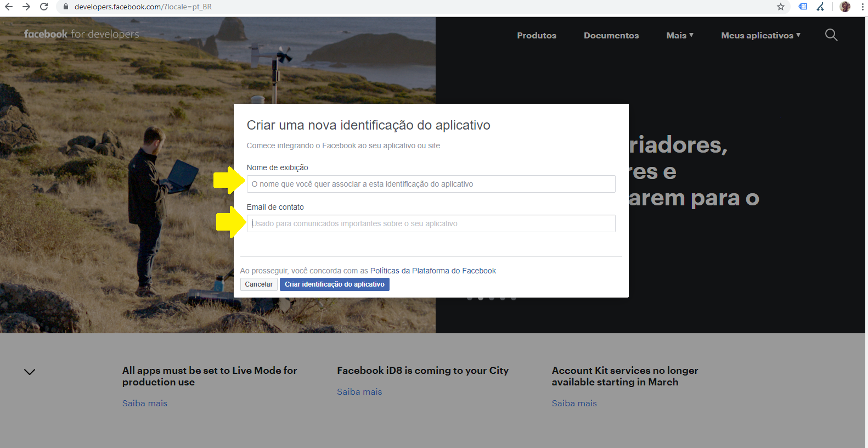Go forward using browser forward arrow
Image resolution: width=868 pixels, height=448 pixels.
[x=26, y=7]
